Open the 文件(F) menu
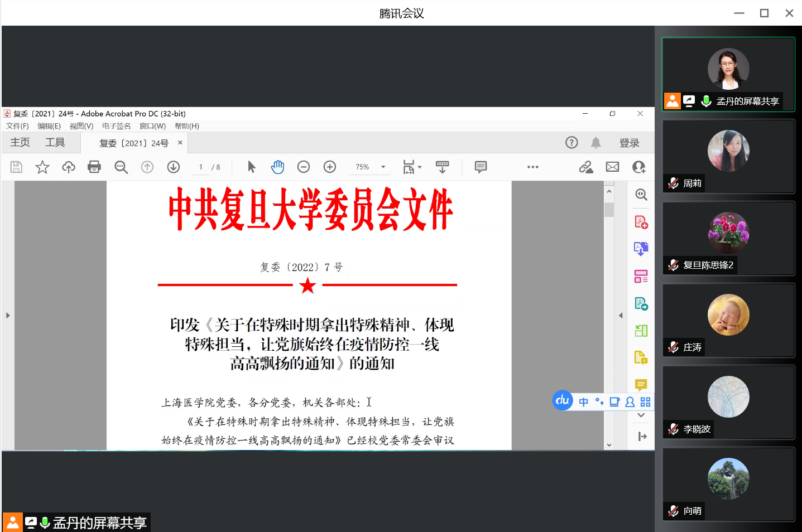802x532 pixels. (17, 126)
